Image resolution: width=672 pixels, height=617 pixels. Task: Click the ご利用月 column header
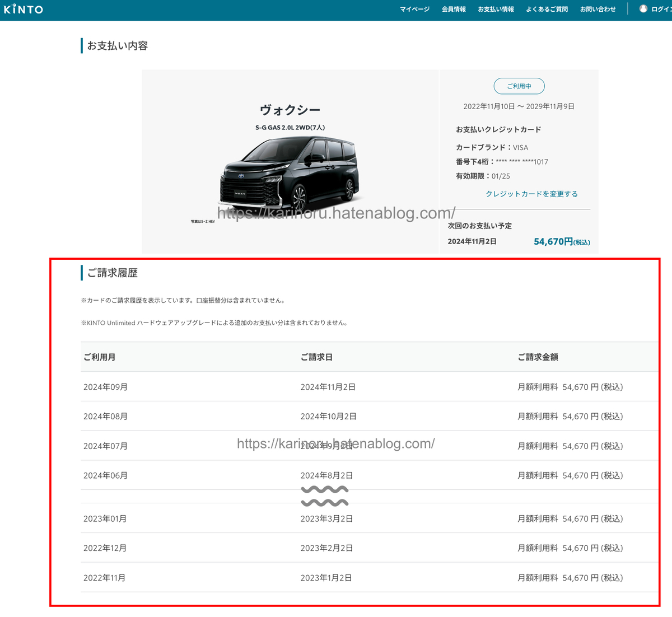pos(99,357)
